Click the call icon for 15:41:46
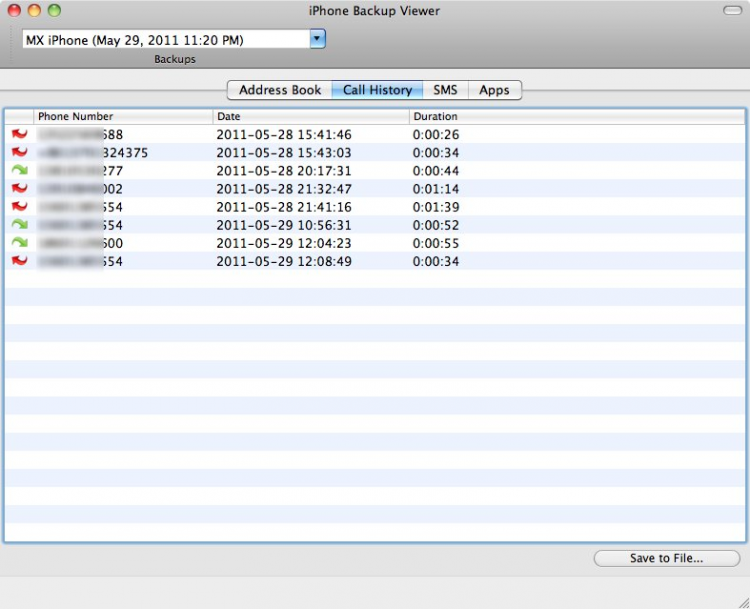Screen dimensions: 750x609 [x=20, y=134]
